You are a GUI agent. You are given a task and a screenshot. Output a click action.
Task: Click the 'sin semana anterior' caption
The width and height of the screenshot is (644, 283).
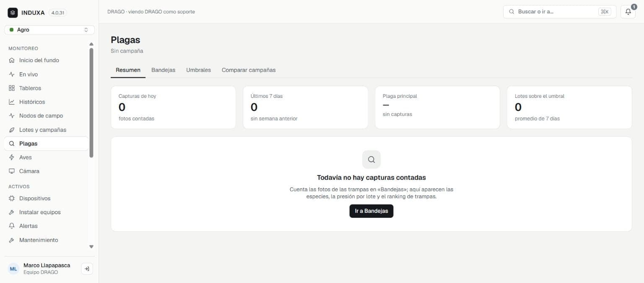point(274,119)
